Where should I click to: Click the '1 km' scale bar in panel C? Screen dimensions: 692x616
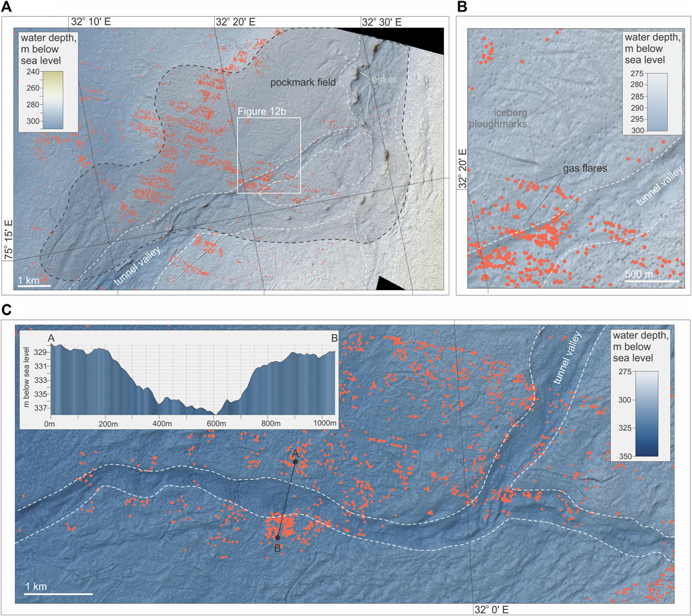click(58, 590)
